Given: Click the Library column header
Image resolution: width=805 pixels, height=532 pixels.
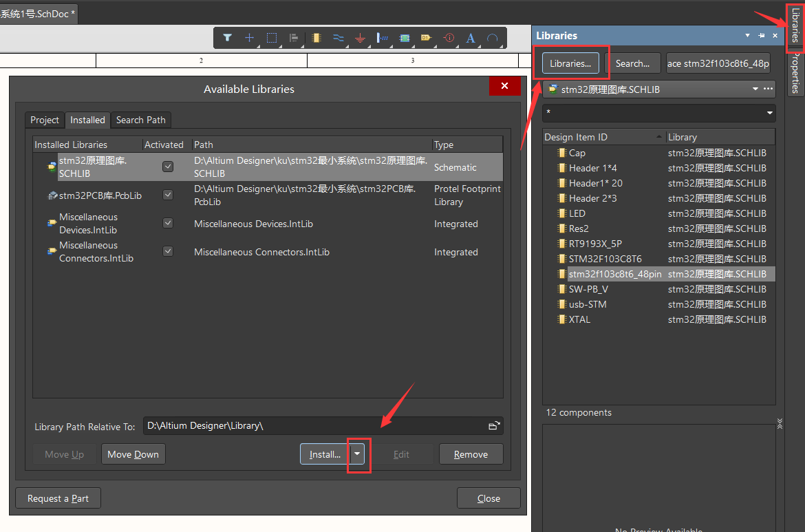Looking at the screenshot, I should [x=720, y=137].
